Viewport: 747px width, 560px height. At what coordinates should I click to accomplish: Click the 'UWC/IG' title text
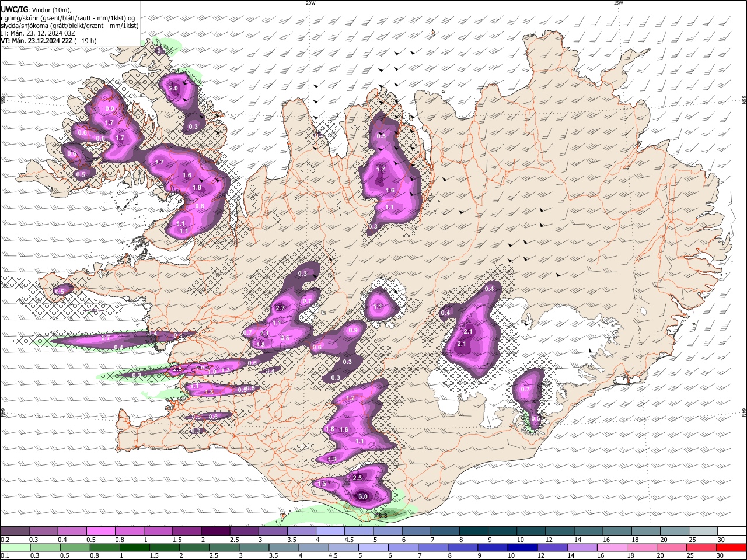(x=13, y=10)
